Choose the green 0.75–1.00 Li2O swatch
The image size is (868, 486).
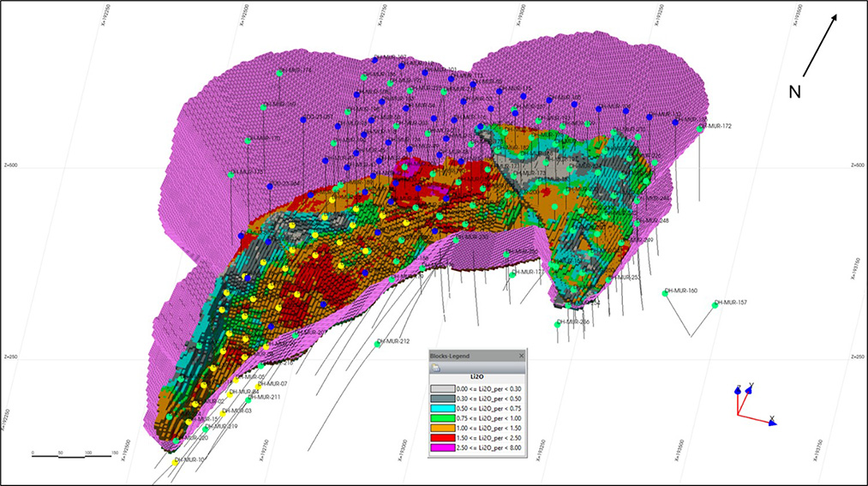tap(442, 417)
